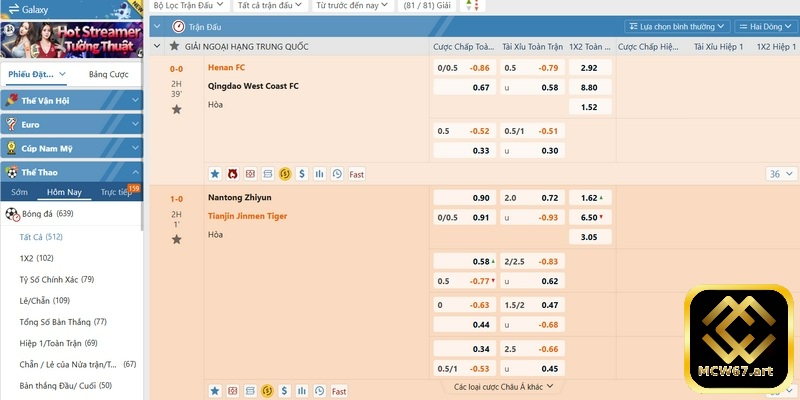Screen dimensions: 800x400
Task: Toggle favorite star for Henan FC match
Action: click(176, 108)
